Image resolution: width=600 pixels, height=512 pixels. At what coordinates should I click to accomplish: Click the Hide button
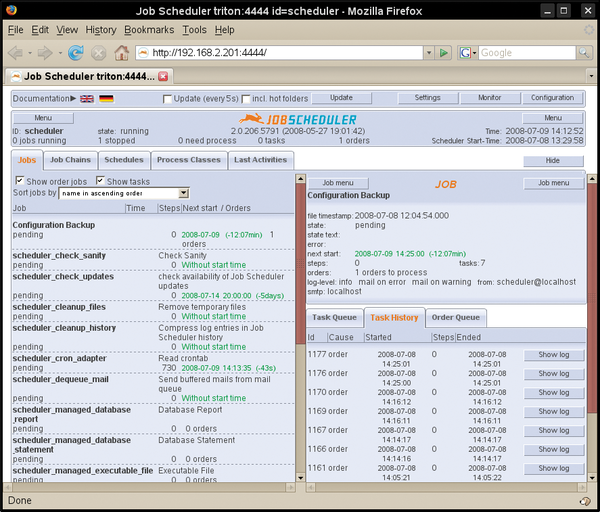(553, 161)
